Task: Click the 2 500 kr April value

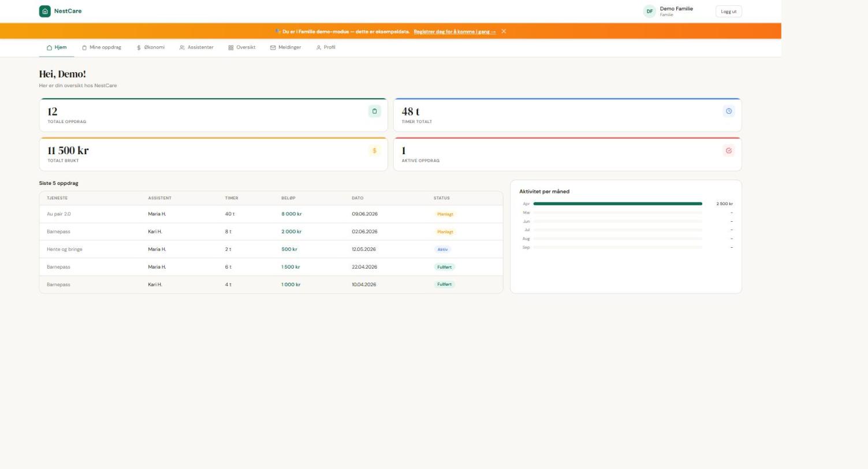Action: [724, 204]
